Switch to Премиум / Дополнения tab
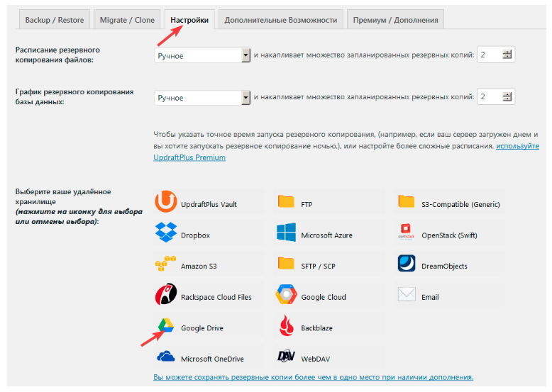 click(x=395, y=20)
